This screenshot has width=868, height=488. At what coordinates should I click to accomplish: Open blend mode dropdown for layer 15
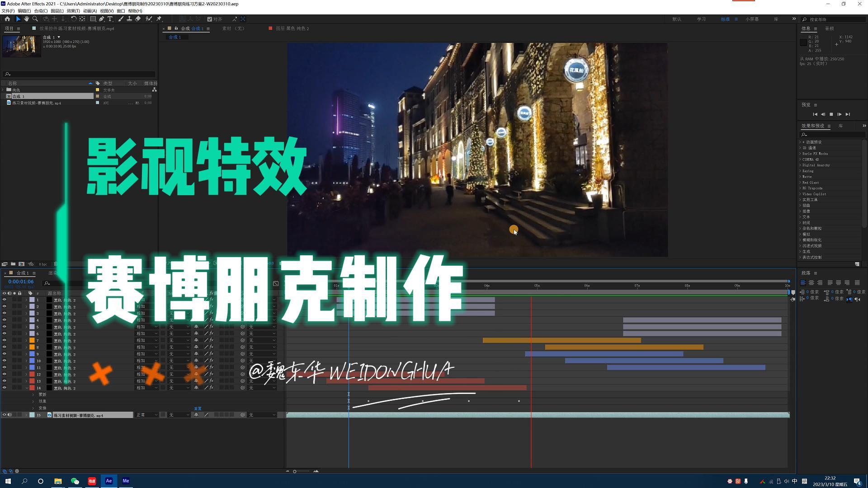(x=146, y=415)
